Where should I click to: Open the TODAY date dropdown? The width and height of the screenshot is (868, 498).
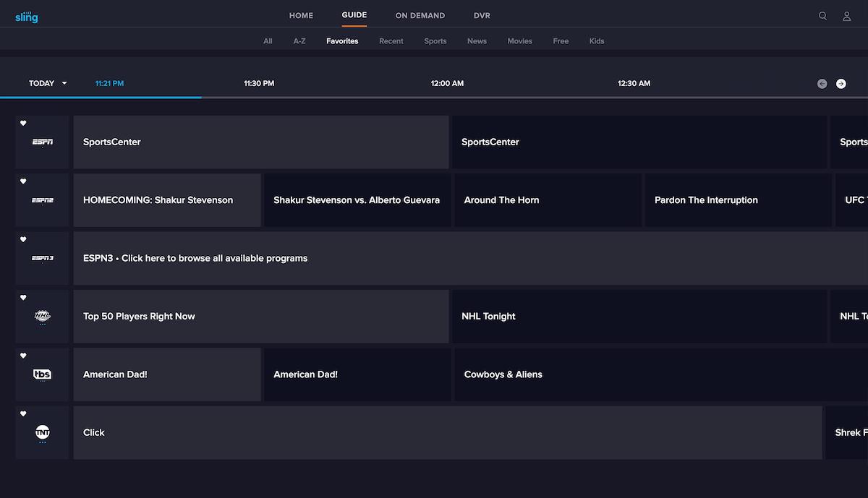point(47,83)
